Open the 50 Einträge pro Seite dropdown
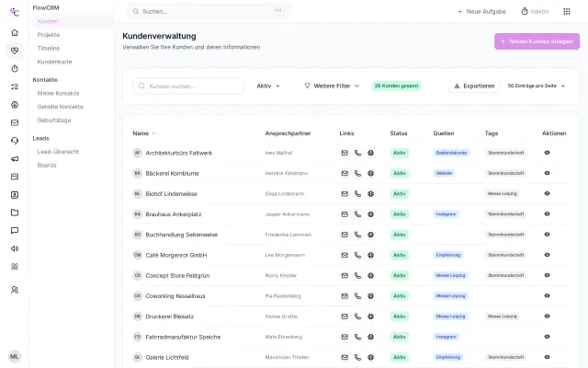Viewport: 588px width, 368px height. [537, 86]
